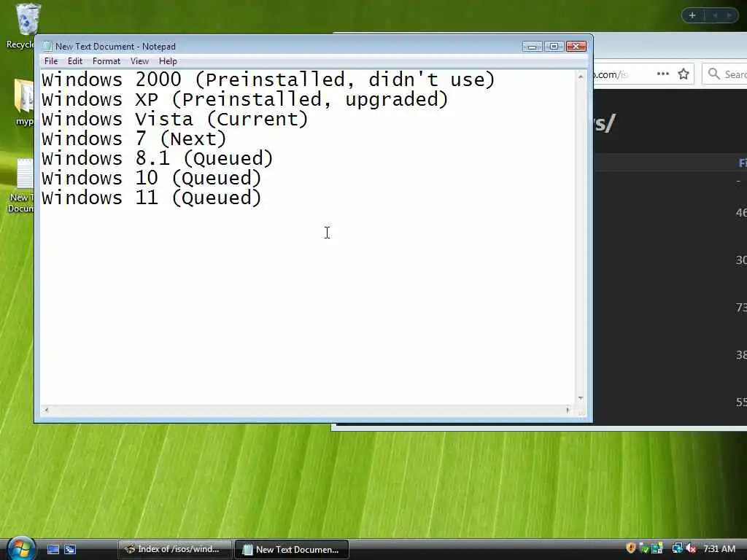Click 'New Text Documen...' taskbar button
Viewport: 747px width, 560px height.
pos(292,549)
